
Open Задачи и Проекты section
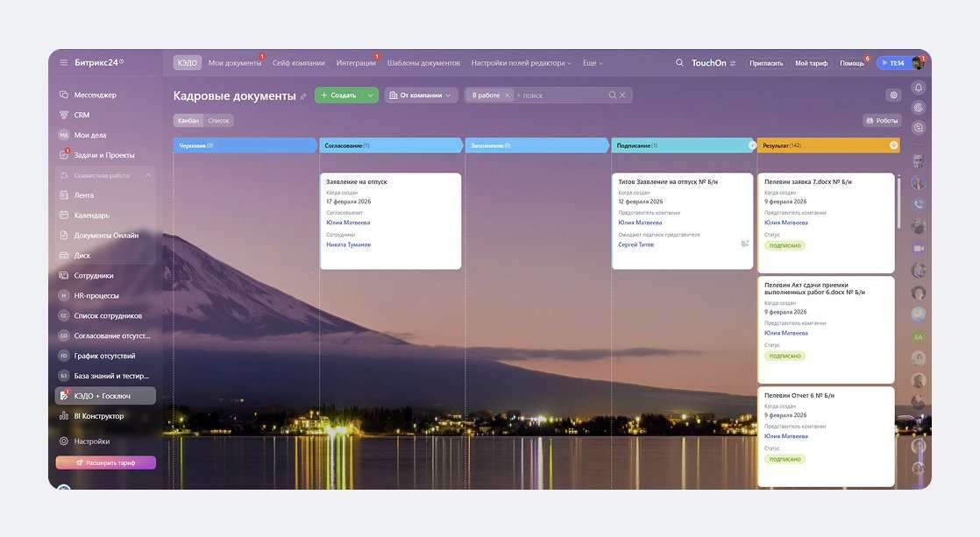click(103, 155)
